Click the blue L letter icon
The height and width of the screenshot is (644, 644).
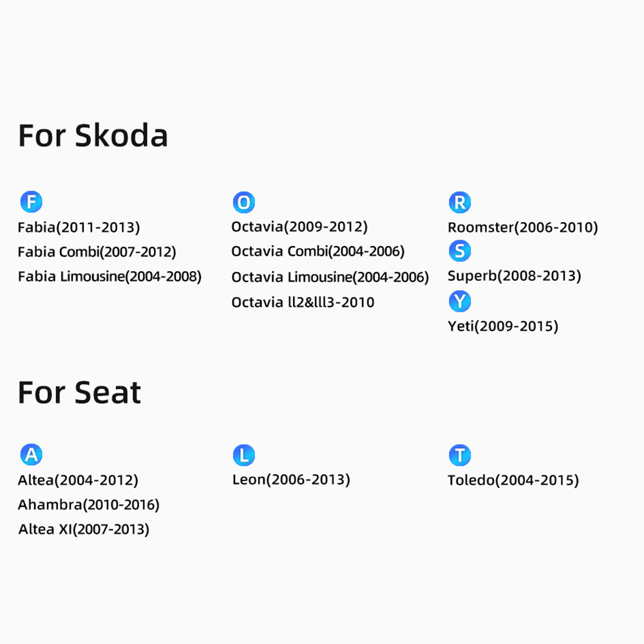pos(243,455)
